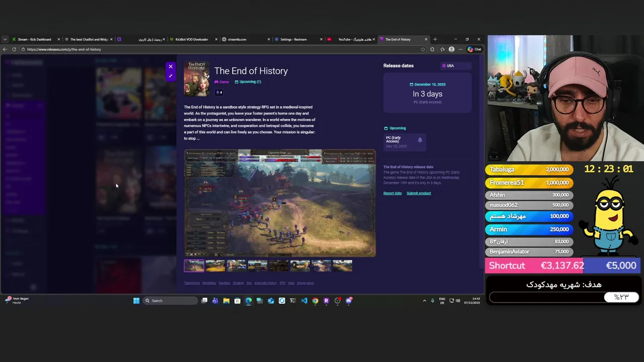Open Visual Studio Code from the taskbar

tap(304, 301)
